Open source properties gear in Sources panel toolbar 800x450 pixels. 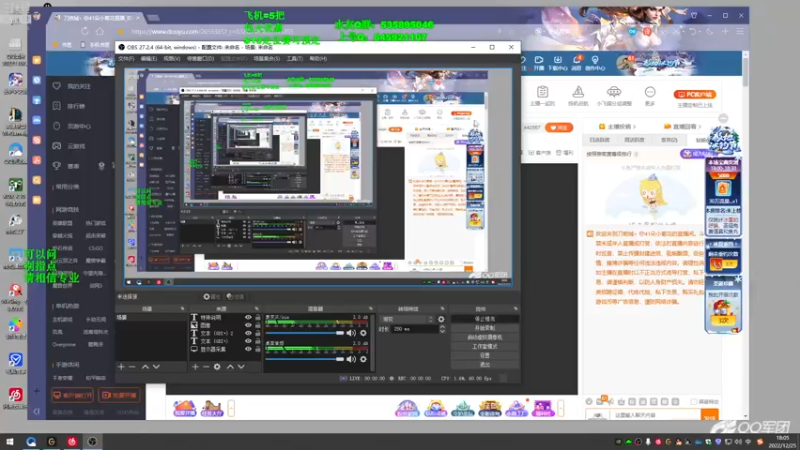217,367
